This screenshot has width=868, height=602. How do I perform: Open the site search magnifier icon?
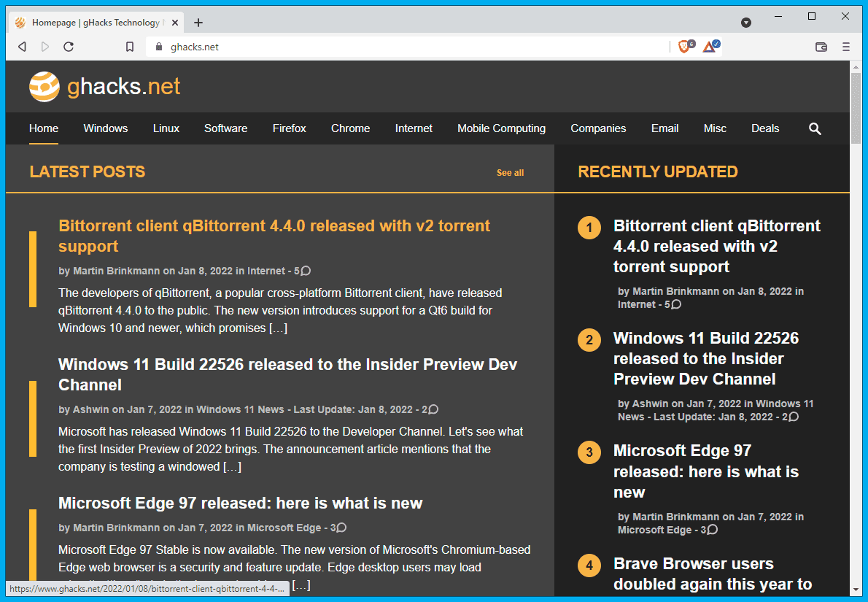(815, 128)
